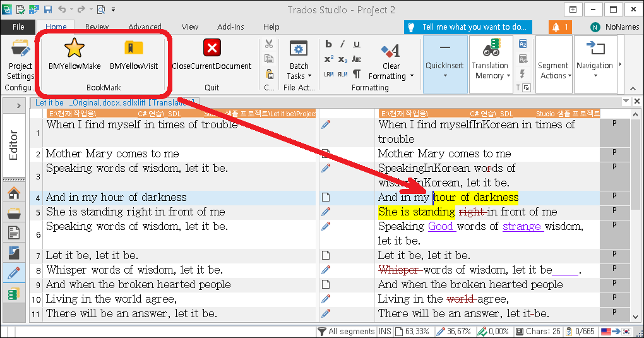Switch to the Home ribbon tab

[56, 27]
